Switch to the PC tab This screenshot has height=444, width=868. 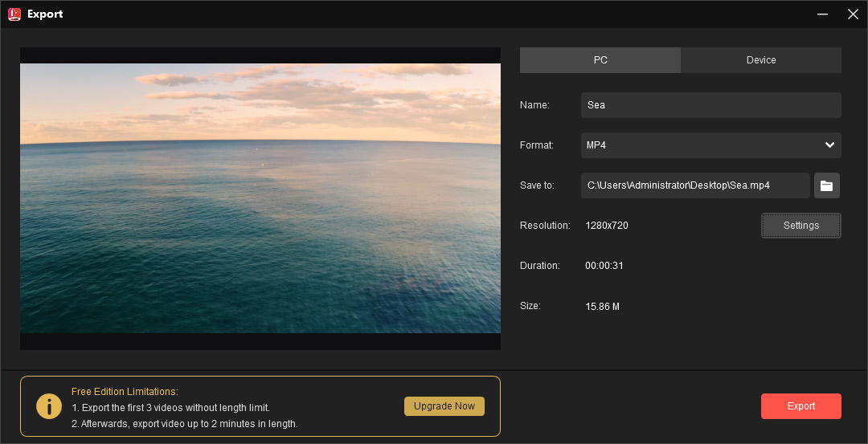click(600, 60)
